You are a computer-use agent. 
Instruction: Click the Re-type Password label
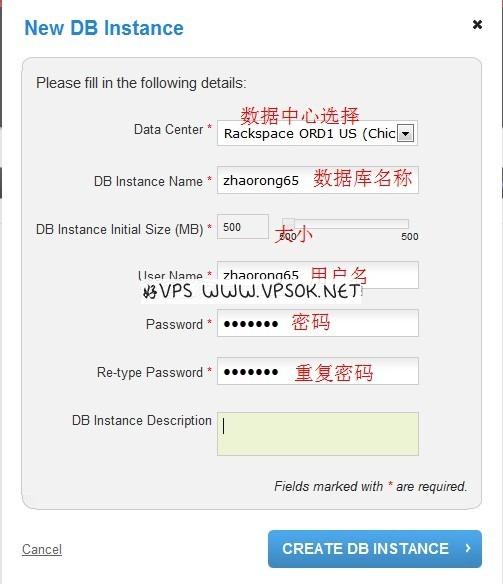150,372
